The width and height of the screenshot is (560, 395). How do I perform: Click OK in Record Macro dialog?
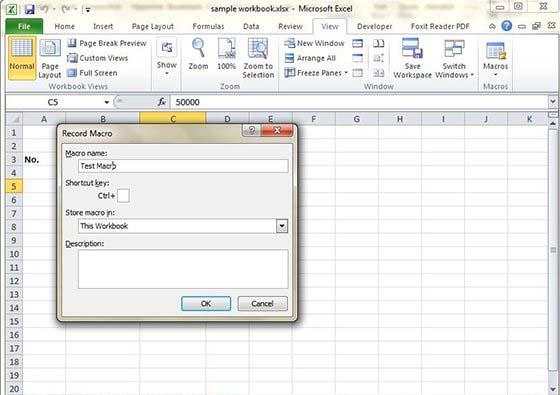[x=206, y=304]
